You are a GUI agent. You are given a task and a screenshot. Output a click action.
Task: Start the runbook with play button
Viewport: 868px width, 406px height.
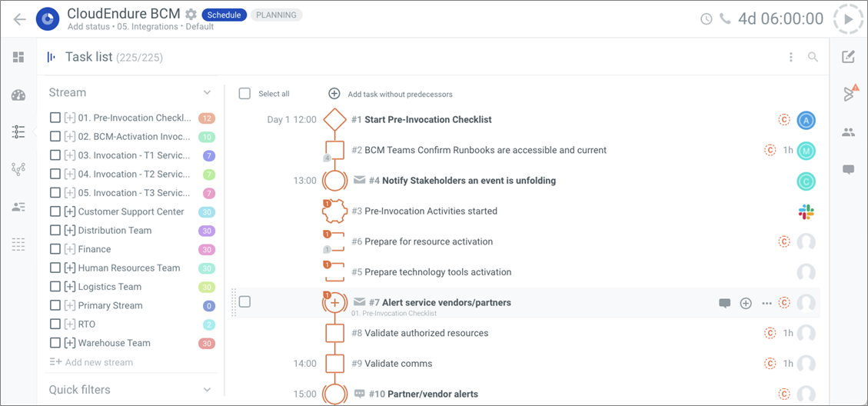(849, 19)
